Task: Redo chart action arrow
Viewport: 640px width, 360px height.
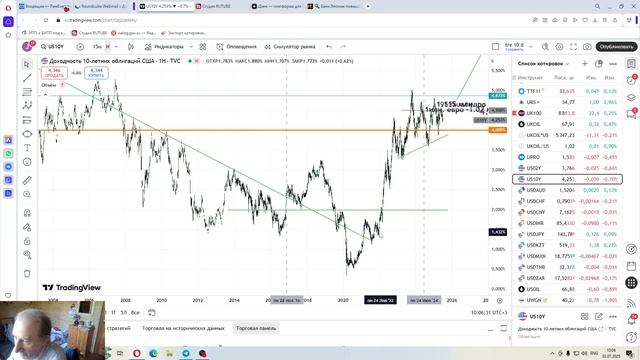Action: [x=343, y=47]
